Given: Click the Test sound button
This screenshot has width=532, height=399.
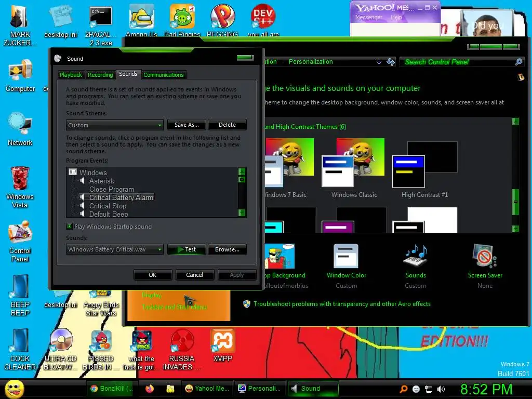Looking at the screenshot, I should 187,249.
